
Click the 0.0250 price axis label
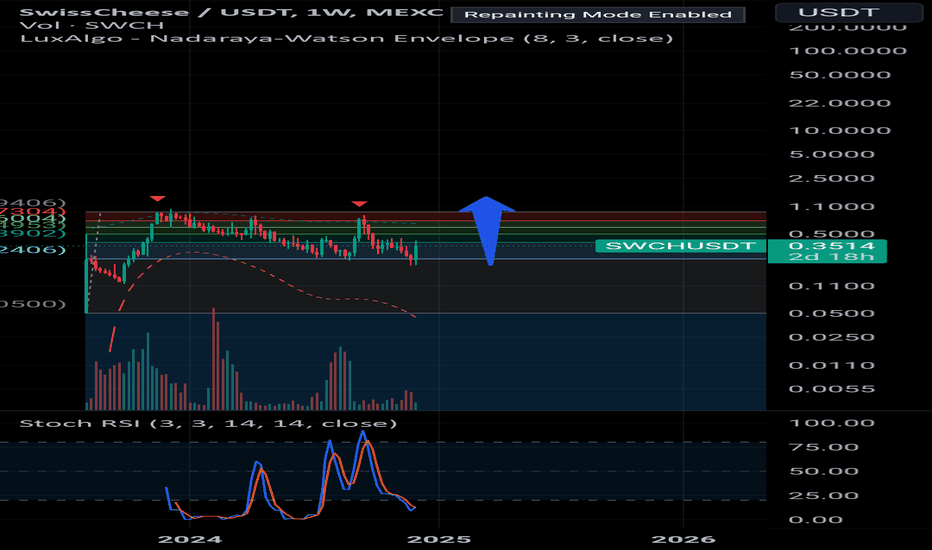(832, 337)
